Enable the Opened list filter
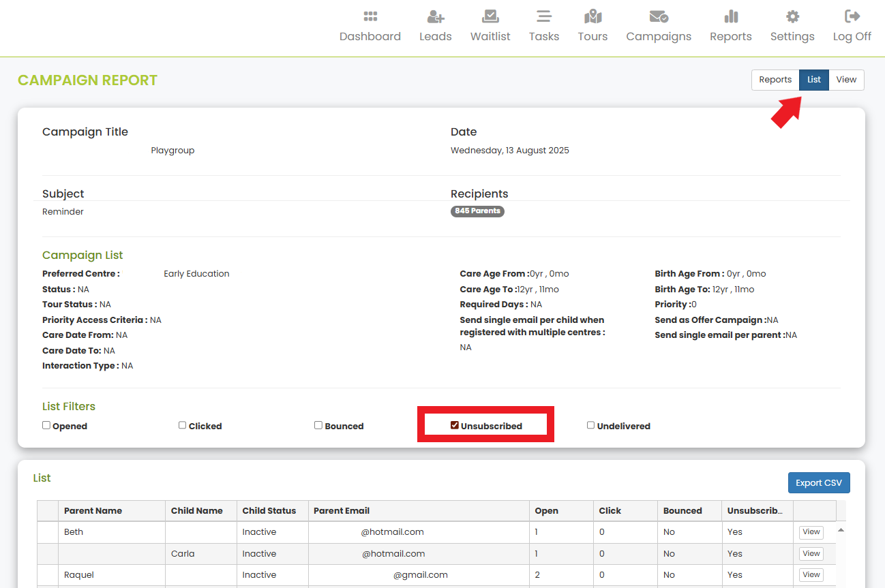The width and height of the screenshot is (885, 588). pos(46,425)
